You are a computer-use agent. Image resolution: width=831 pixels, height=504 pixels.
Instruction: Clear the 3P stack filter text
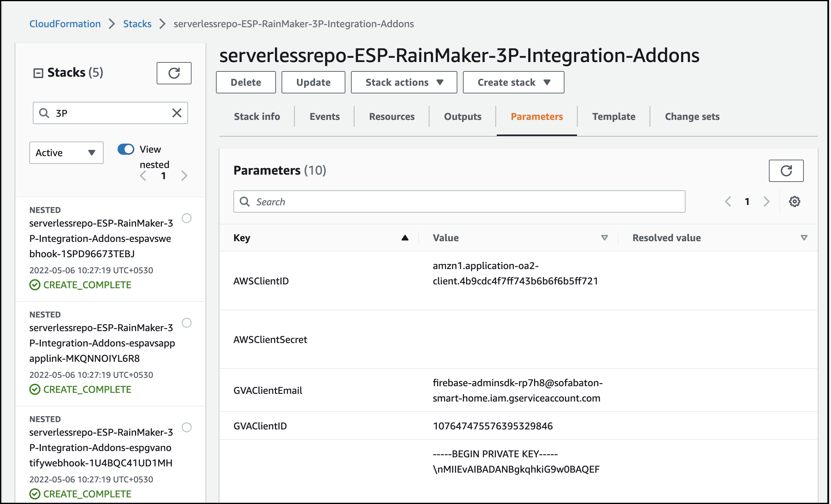(x=177, y=113)
